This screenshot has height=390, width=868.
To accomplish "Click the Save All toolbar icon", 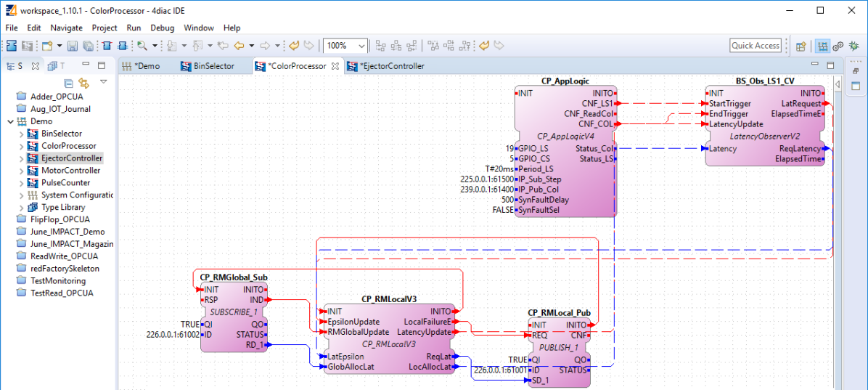I will [87, 46].
